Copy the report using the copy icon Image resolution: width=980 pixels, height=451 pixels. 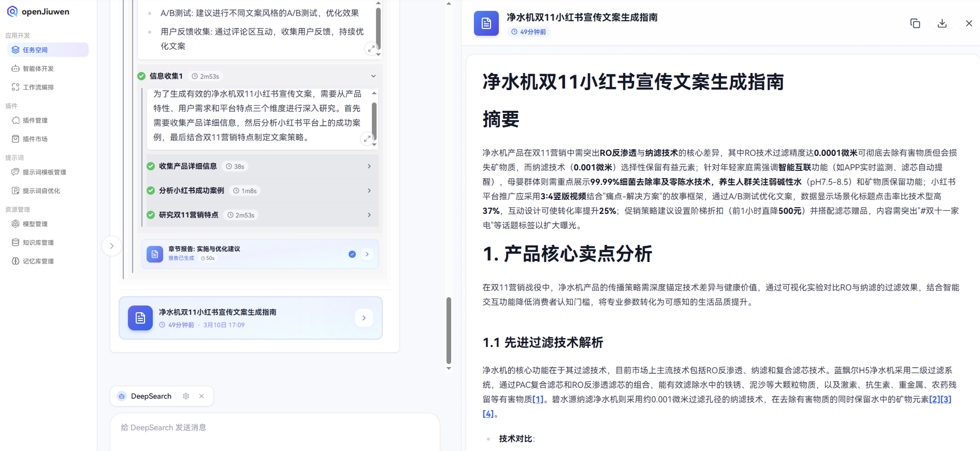pyautogui.click(x=915, y=23)
